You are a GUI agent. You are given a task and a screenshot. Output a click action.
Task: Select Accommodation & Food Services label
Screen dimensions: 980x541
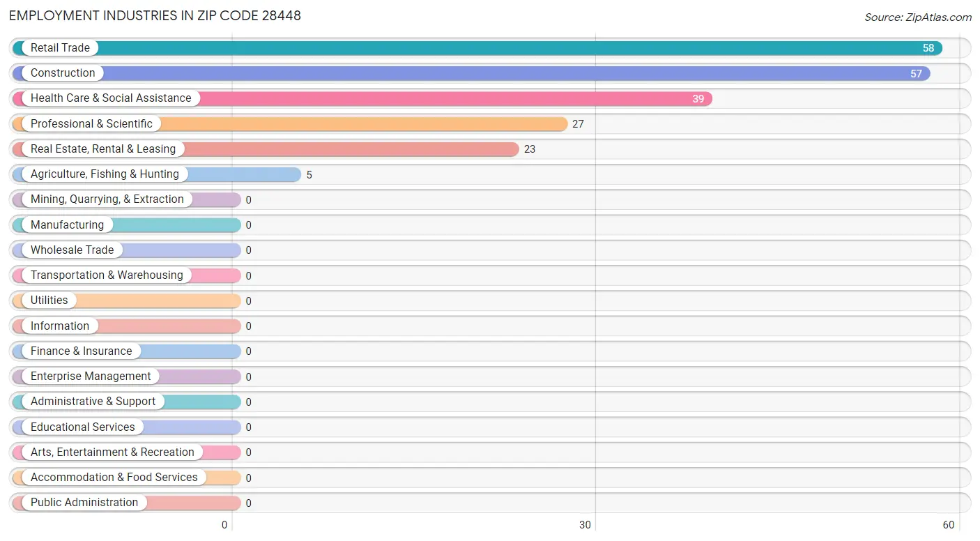point(114,478)
